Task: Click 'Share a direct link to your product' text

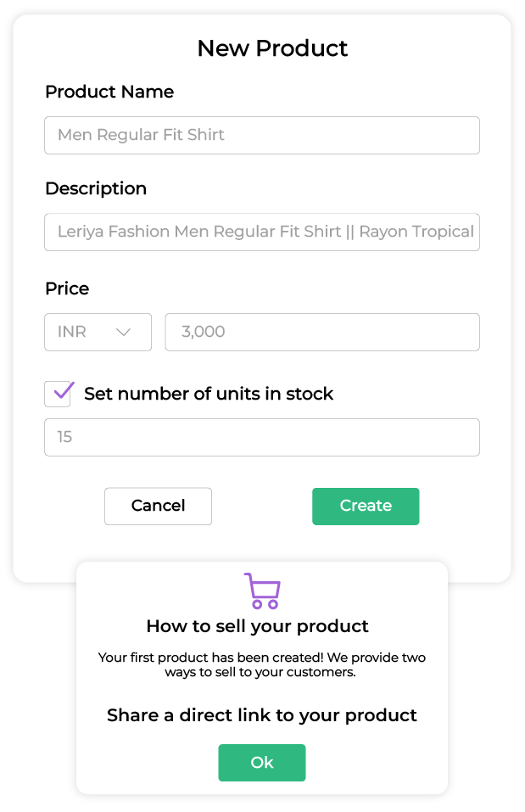Action: tap(261, 715)
